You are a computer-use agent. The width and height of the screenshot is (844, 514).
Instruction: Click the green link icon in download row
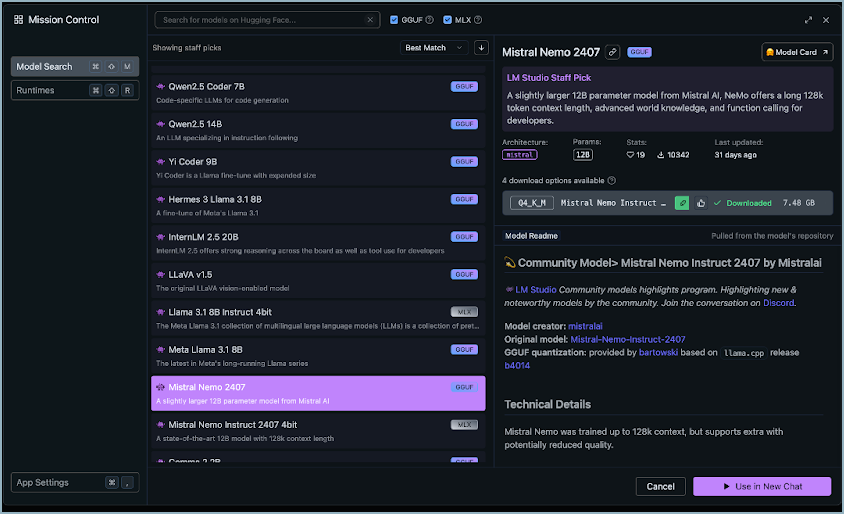(x=682, y=203)
